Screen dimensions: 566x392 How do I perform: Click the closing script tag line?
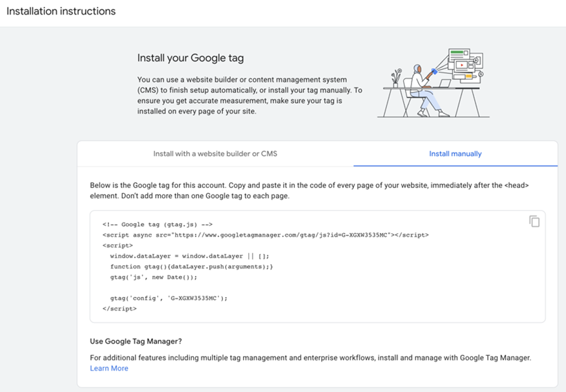click(120, 308)
